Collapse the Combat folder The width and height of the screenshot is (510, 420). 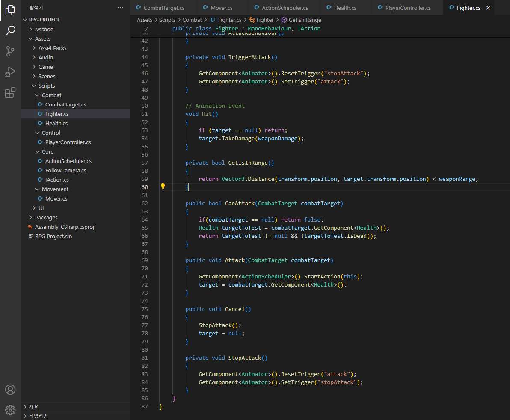pos(51,95)
